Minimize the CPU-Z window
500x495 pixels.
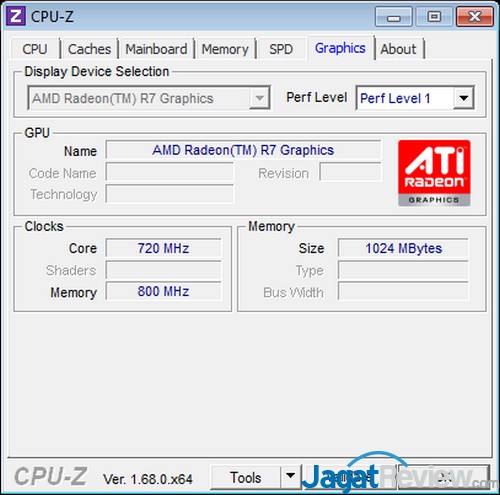394,17
